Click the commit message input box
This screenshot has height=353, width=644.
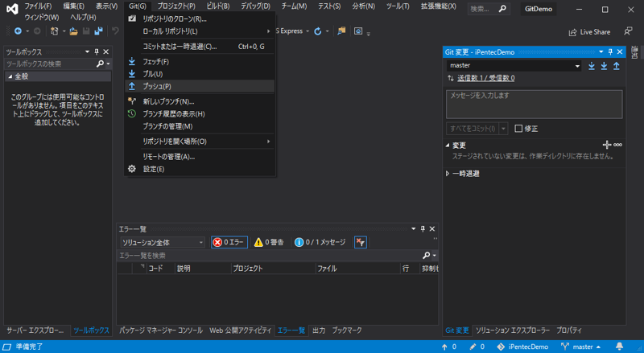coord(534,105)
